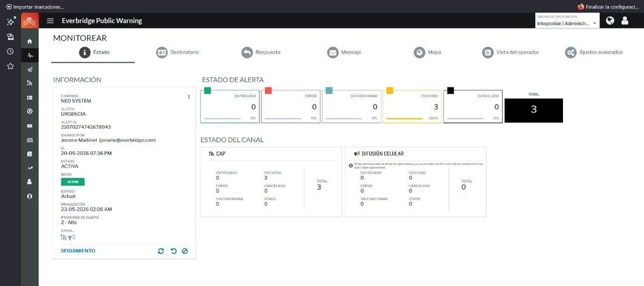
Task: Click the globe language icon in header
Action: tap(610, 20)
